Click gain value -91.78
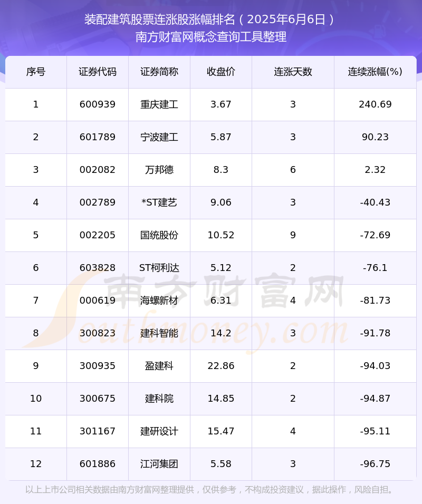 click(x=376, y=333)
